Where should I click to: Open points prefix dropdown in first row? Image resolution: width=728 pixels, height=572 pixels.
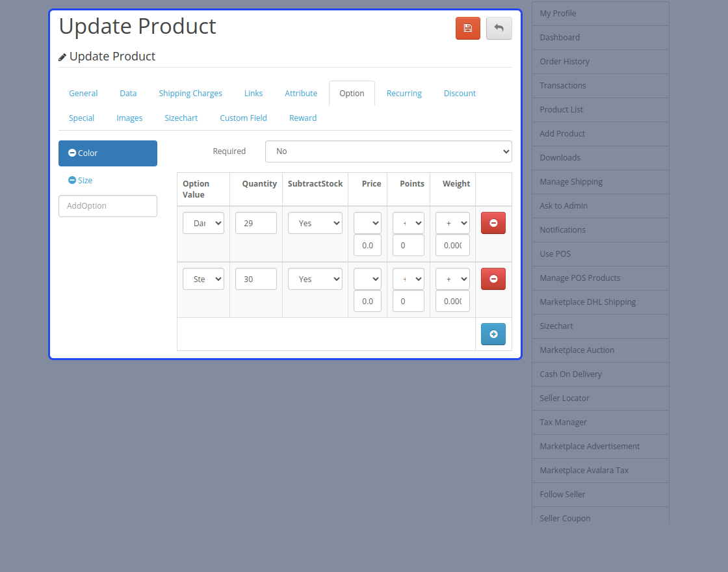(408, 223)
